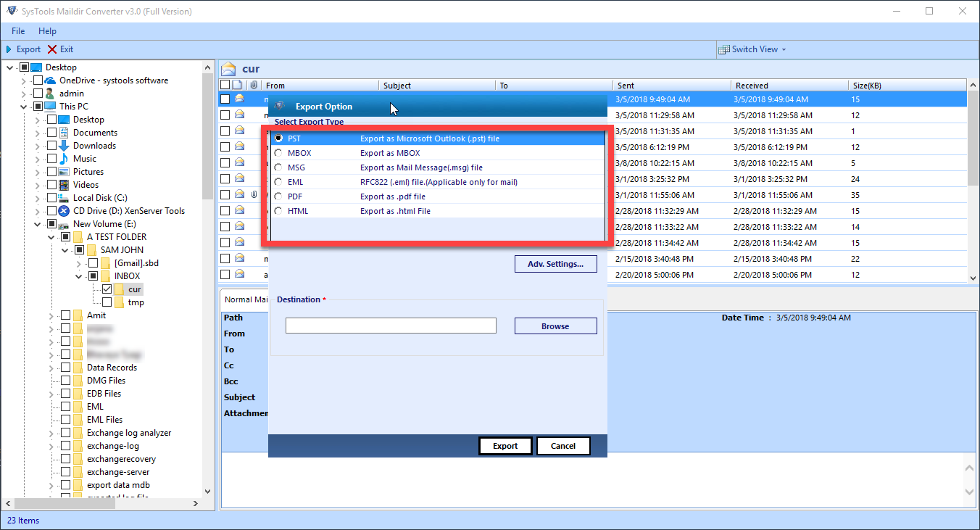
Task: Click the SAM JOHN folder icon
Action: (92, 250)
